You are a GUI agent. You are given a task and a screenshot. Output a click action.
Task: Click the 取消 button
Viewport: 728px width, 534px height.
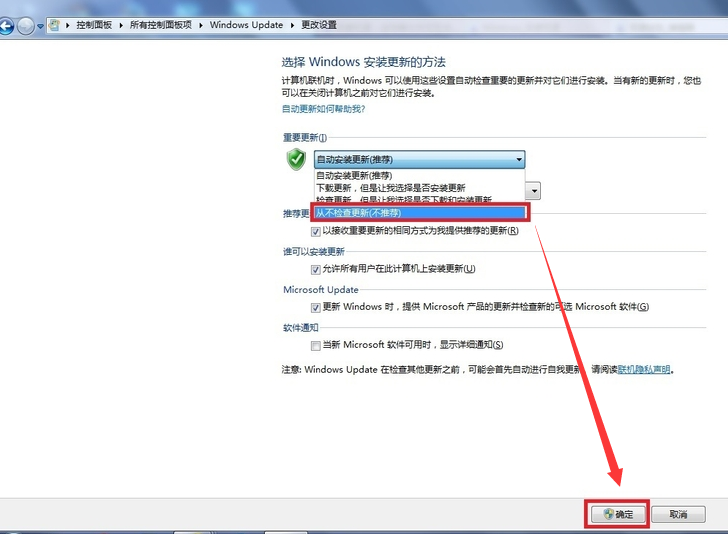point(678,514)
